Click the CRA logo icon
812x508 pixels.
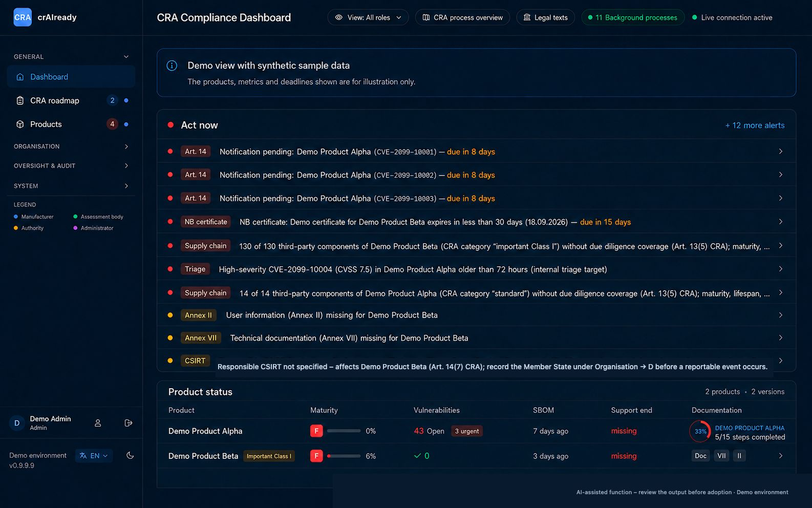click(23, 17)
